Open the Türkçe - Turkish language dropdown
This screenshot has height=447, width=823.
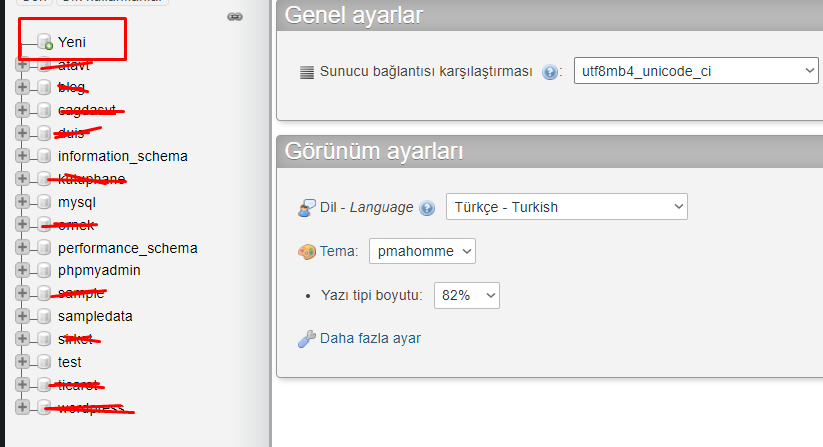[566, 207]
